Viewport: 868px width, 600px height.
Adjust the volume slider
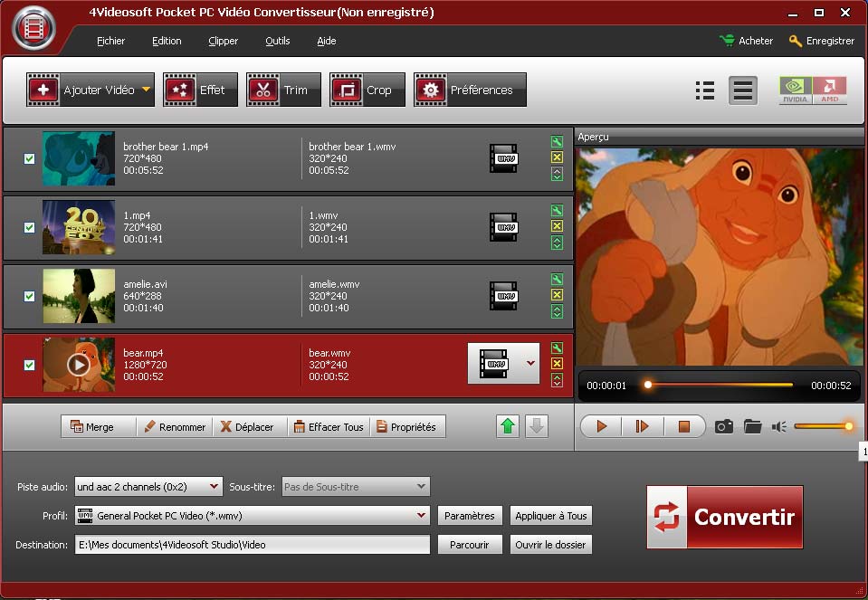pyautogui.click(x=823, y=426)
